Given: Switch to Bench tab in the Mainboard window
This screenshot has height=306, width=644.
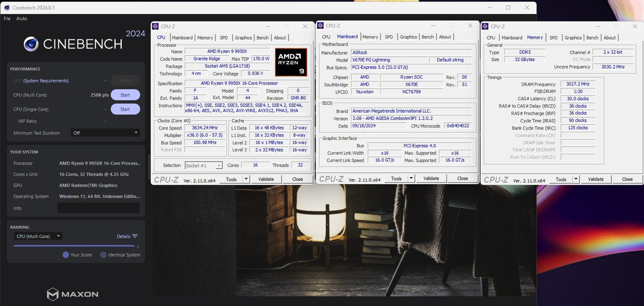Looking at the screenshot, I should (x=428, y=37).
